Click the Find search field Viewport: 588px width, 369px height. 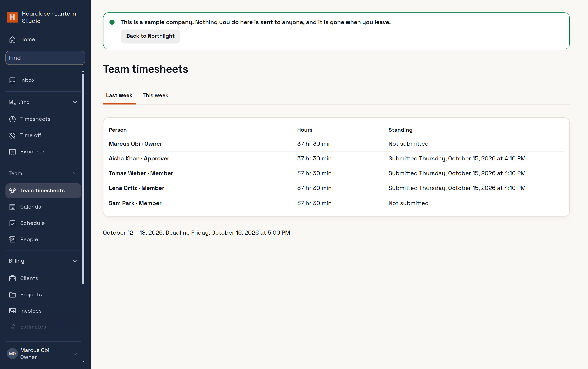pos(45,58)
